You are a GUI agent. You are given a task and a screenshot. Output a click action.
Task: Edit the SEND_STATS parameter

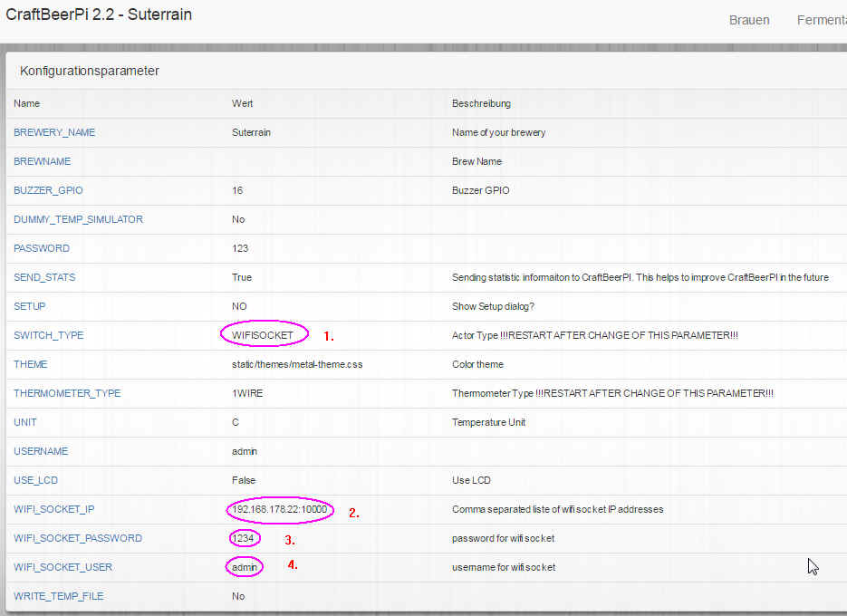pyautogui.click(x=44, y=277)
